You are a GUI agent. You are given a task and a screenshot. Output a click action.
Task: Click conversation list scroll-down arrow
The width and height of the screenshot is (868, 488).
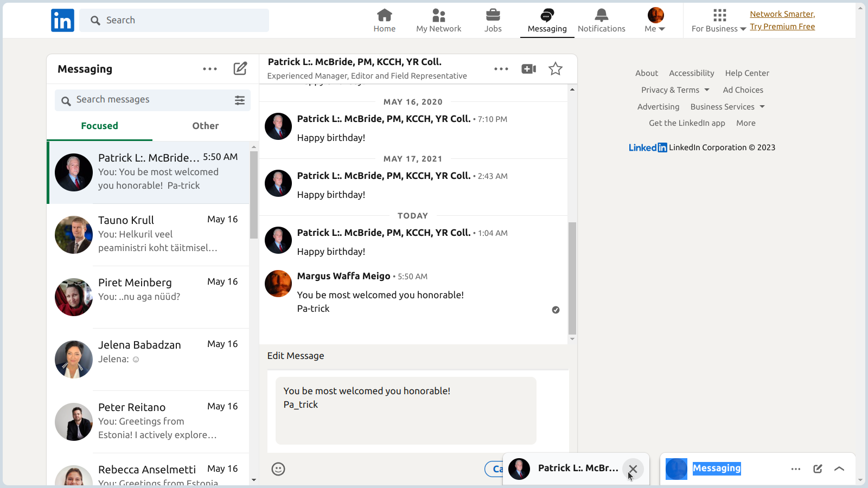[254, 480]
